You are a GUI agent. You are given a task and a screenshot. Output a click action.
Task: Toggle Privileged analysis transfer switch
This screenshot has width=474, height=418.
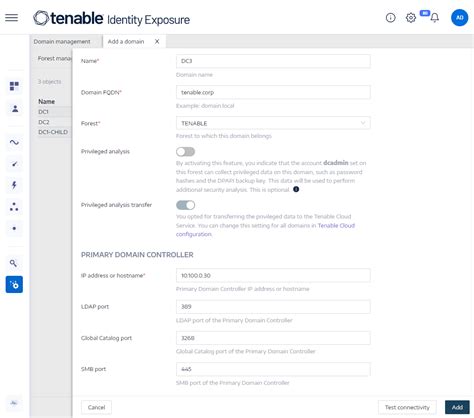(x=185, y=205)
